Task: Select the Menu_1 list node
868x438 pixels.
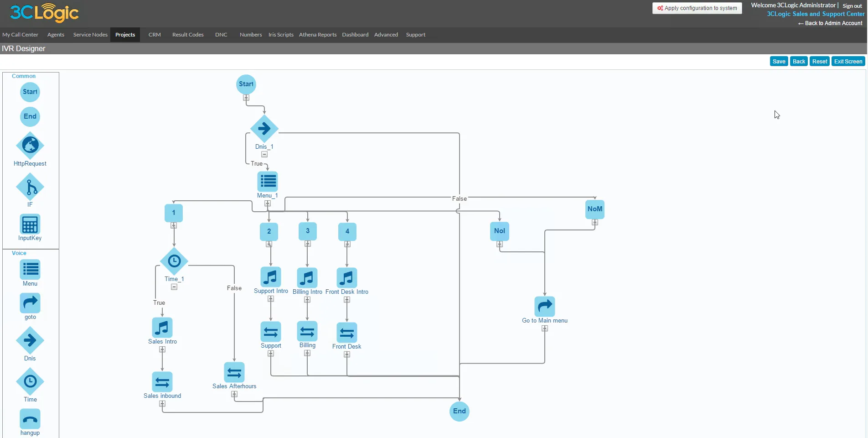Action: (268, 182)
